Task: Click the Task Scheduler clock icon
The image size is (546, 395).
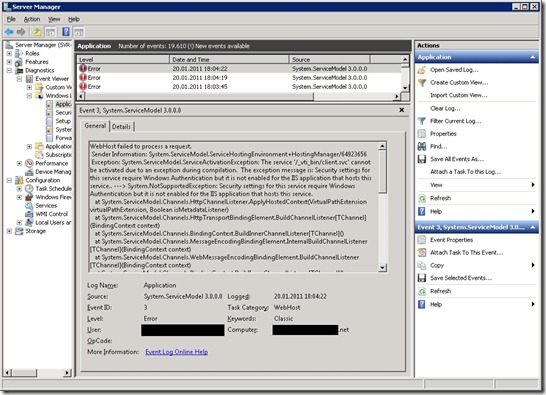Action: point(29,188)
